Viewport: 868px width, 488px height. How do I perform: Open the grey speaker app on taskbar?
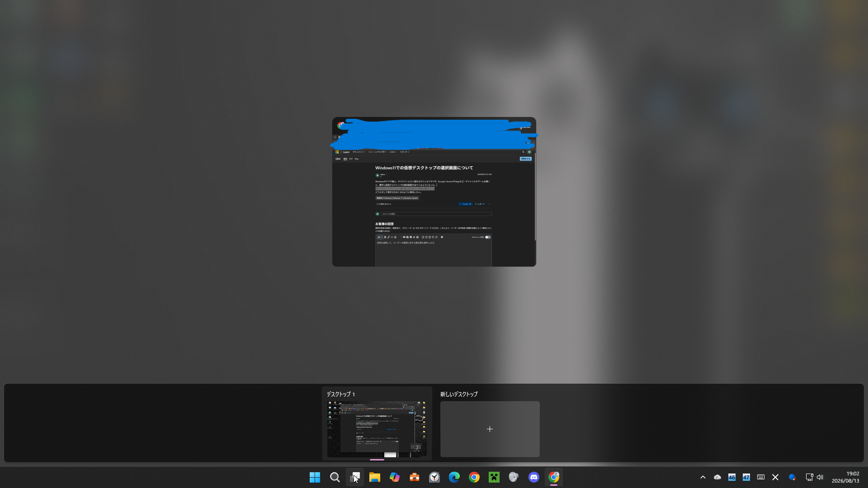(514, 477)
